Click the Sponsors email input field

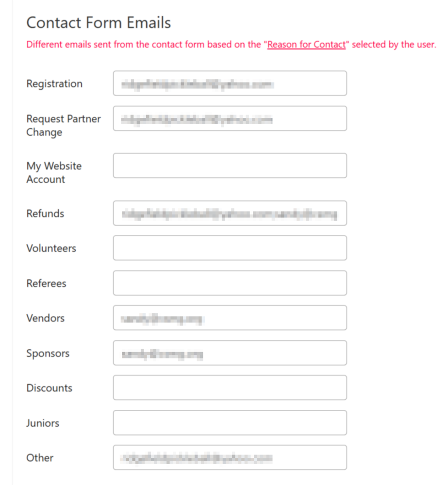click(230, 353)
